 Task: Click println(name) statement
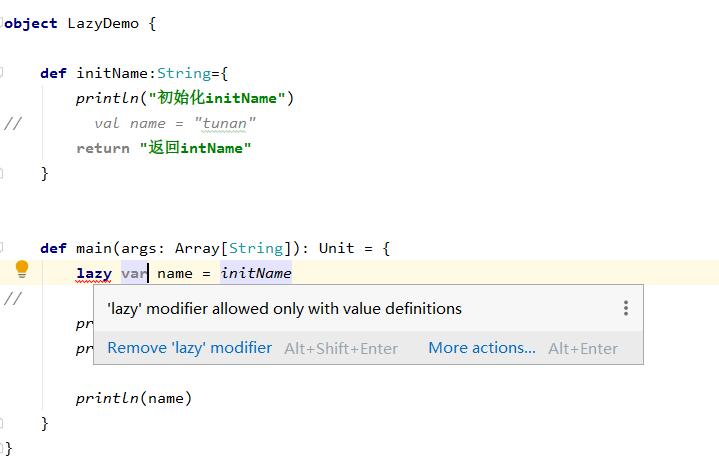133,398
